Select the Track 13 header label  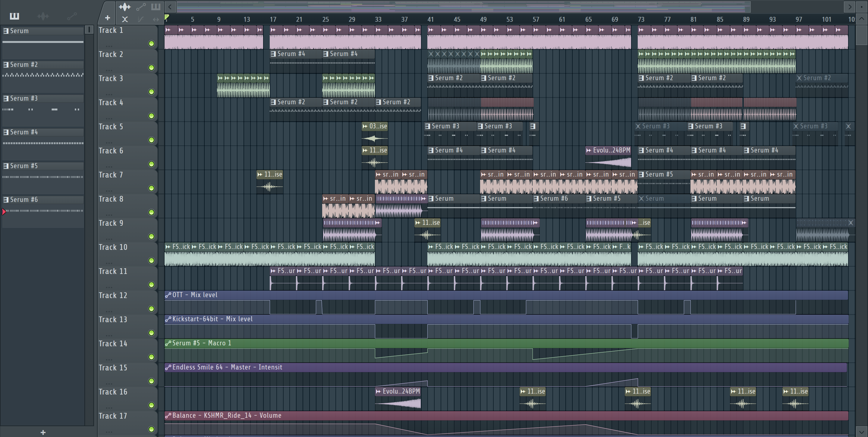tap(113, 319)
